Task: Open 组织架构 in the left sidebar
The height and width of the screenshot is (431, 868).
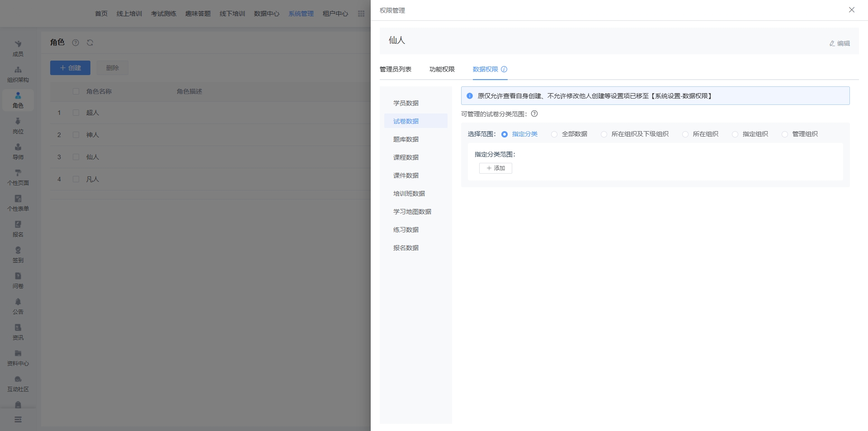Action: [18, 74]
